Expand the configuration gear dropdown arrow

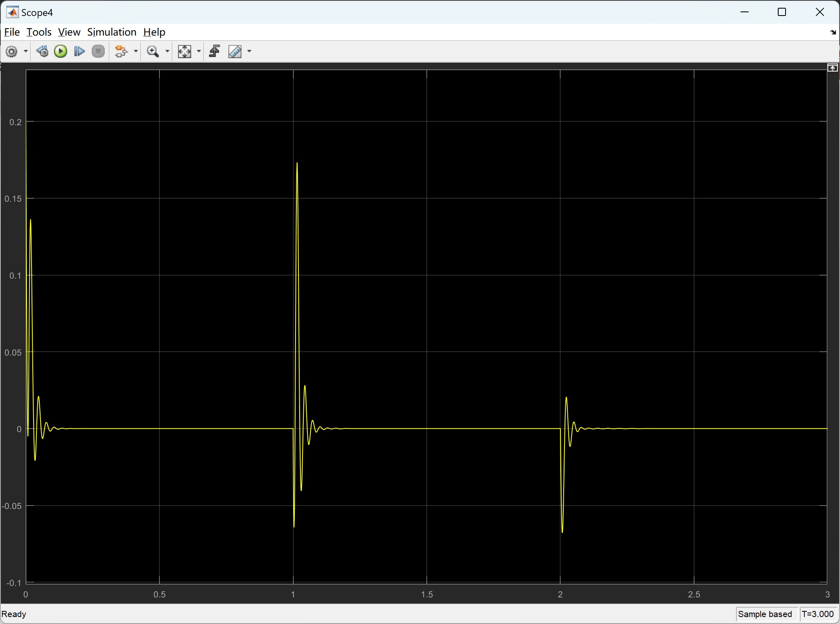[26, 52]
